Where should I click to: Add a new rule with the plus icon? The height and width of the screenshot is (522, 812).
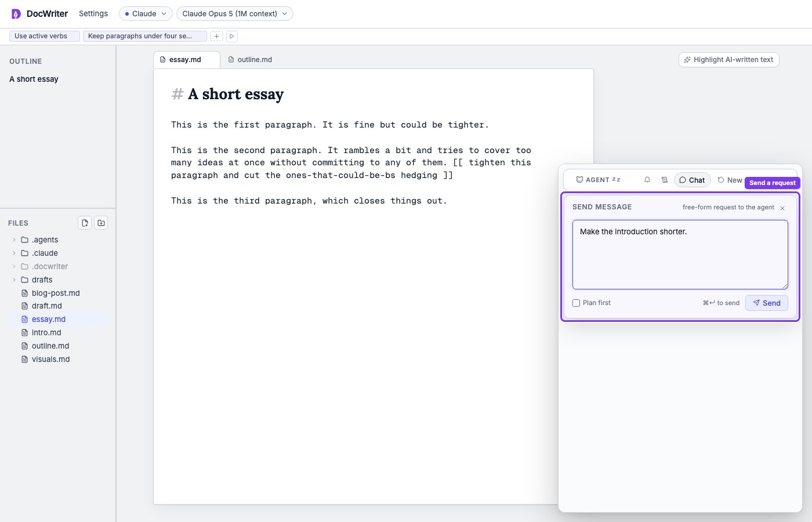pos(216,36)
